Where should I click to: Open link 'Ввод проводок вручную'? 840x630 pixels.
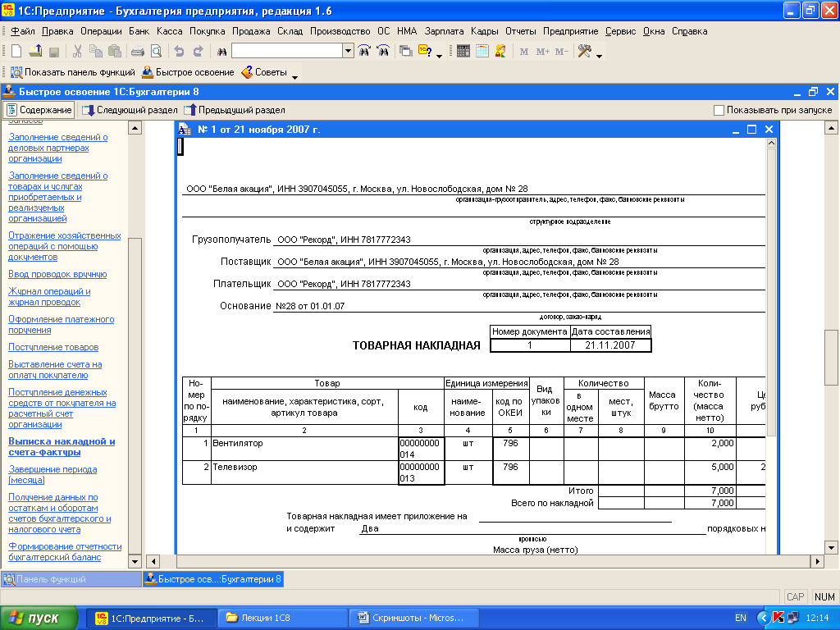click(57, 274)
